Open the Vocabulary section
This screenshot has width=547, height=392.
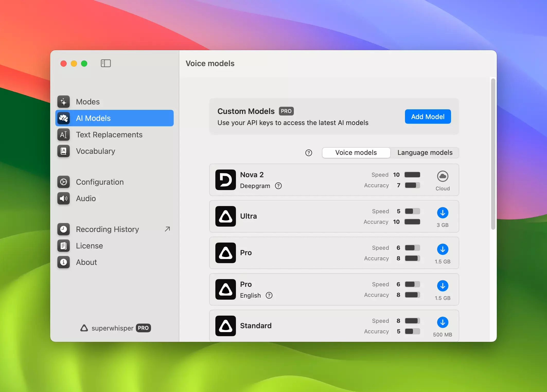[95, 151]
